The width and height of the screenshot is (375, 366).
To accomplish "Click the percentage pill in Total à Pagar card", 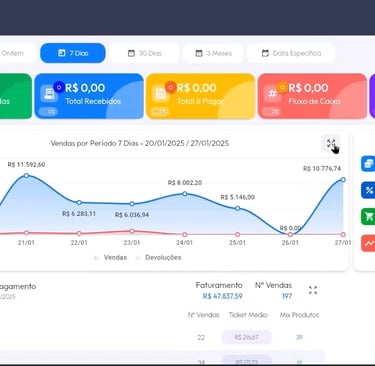I will pos(160,112).
